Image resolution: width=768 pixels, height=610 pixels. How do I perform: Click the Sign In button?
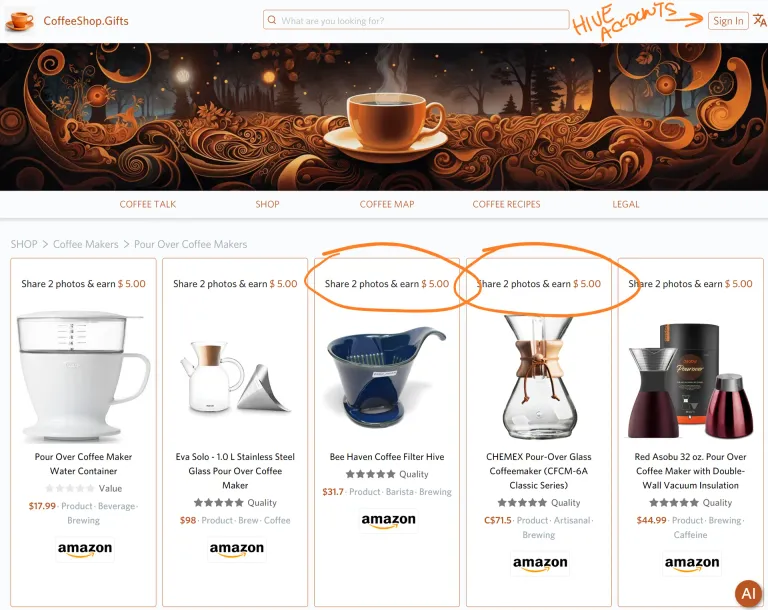pyautogui.click(x=728, y=21)
